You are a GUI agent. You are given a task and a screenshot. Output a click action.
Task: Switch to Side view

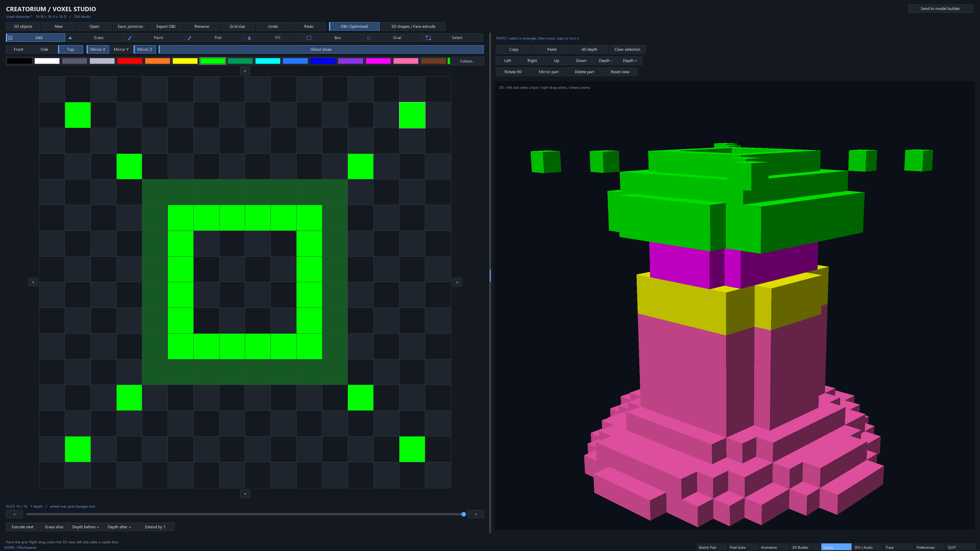coord(44,49)
